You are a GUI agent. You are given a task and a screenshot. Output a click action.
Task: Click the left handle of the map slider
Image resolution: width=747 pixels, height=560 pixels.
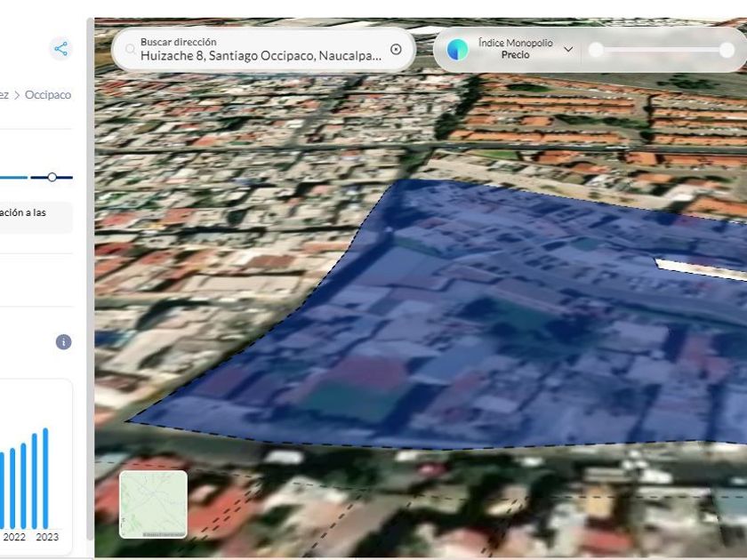(x=597, y=50)
